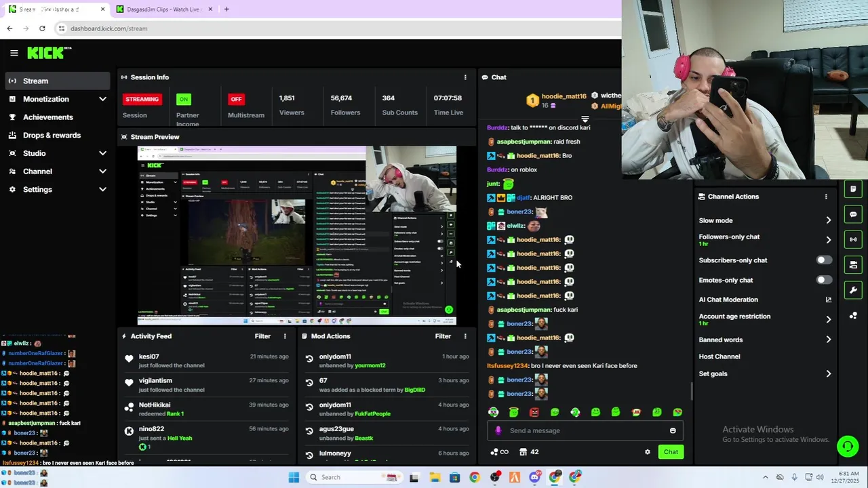This screenshot has width=868, height=488.
Task: Open the emoji picker in message box
Action: (x=673, y=430)
